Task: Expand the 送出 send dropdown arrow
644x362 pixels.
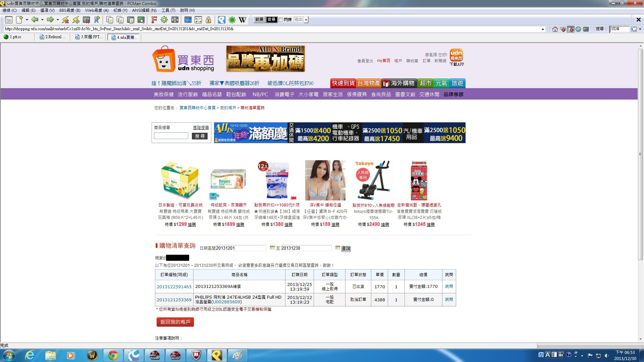Action: 306,20
